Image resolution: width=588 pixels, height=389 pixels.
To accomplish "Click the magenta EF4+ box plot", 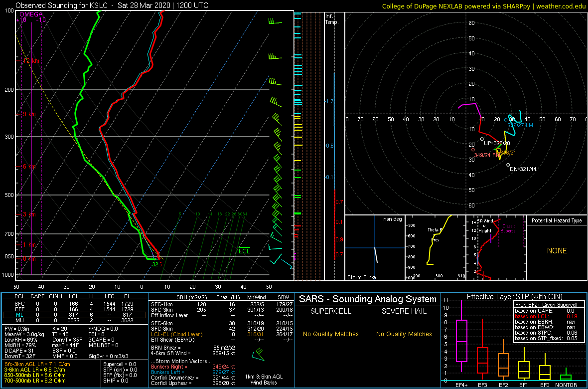I will (x=461, y=337).
